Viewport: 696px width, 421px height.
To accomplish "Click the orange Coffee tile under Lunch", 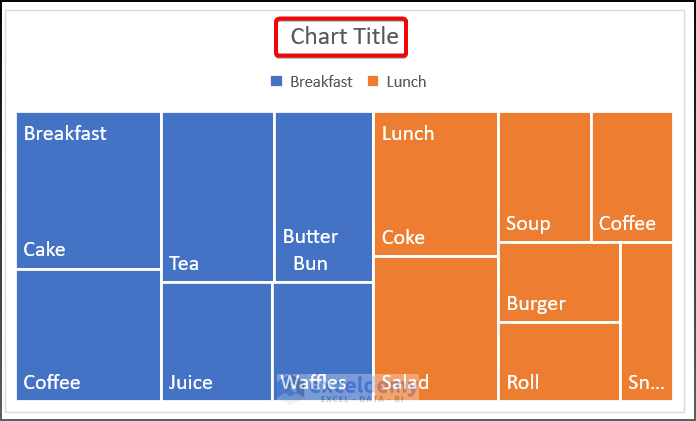I will tap(631, 177).
